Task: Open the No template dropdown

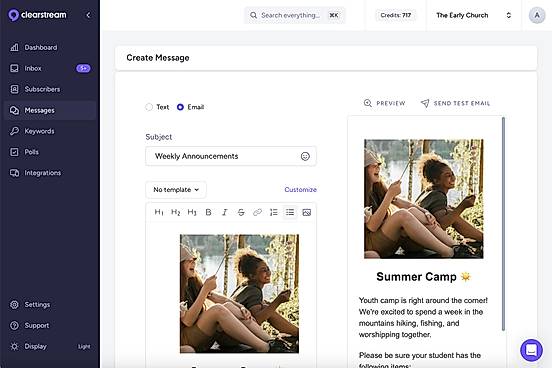Action: point(176,190)
